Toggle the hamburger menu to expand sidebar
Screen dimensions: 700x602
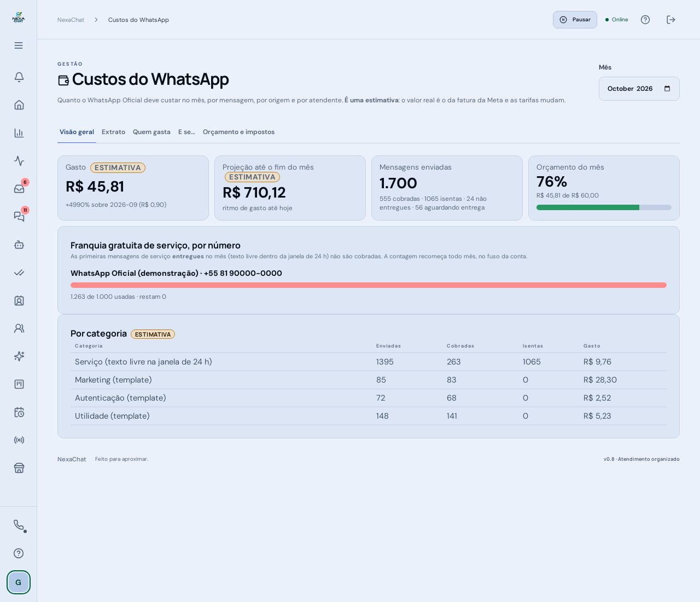(x=19, y=45)
